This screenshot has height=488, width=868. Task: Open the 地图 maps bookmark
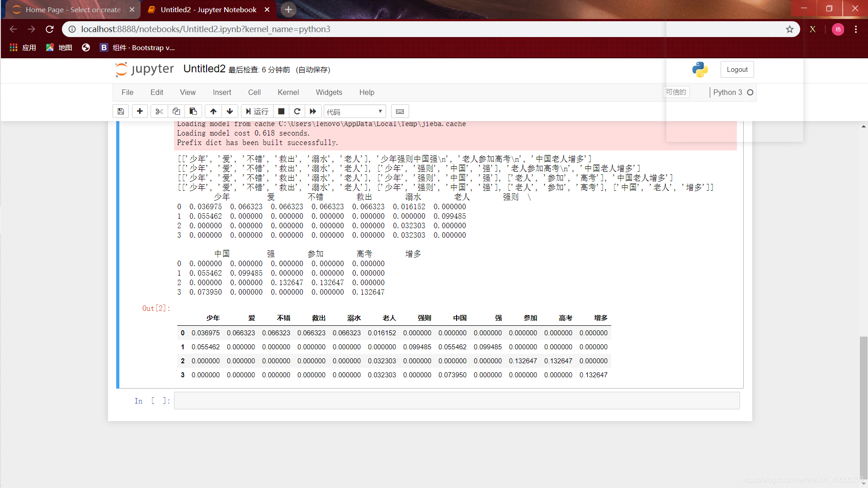tap(59, 47)
